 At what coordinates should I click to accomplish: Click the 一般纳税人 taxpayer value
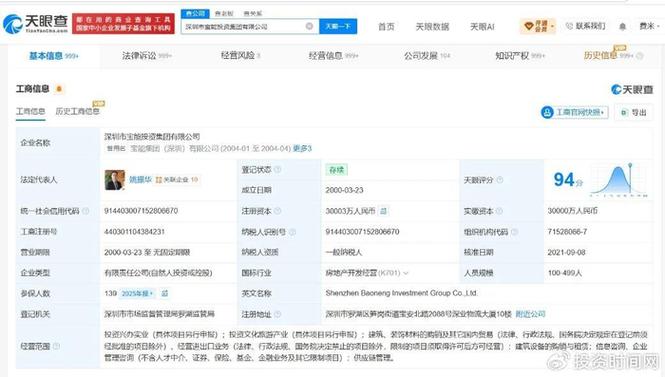344,252
